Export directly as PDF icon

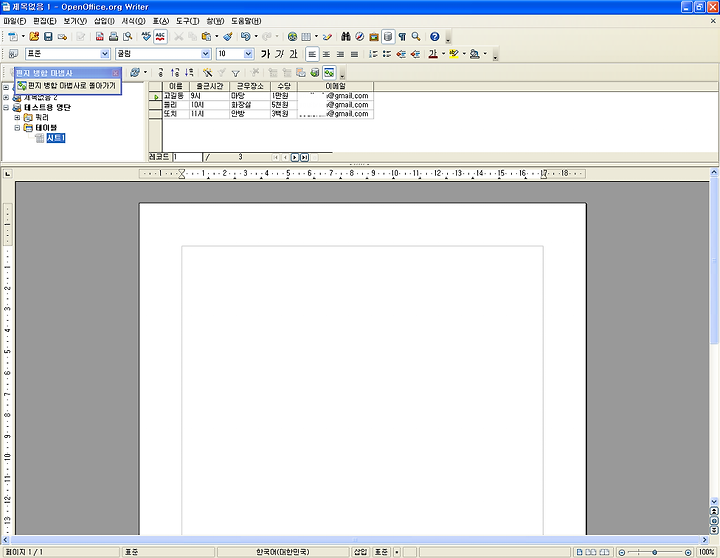tap(100, 37)
